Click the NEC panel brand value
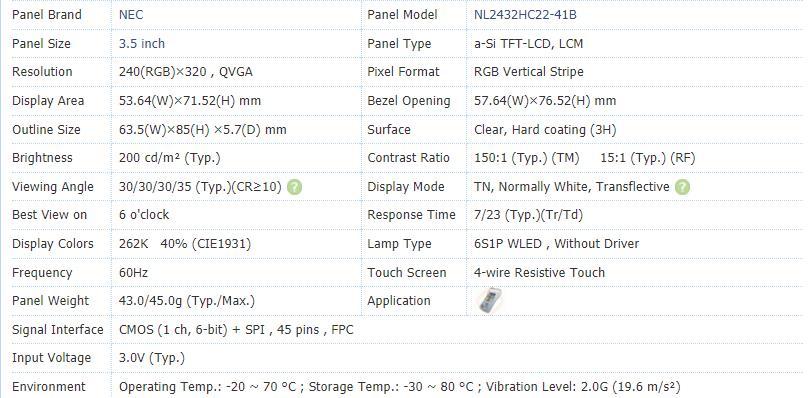 pos(131,15)
